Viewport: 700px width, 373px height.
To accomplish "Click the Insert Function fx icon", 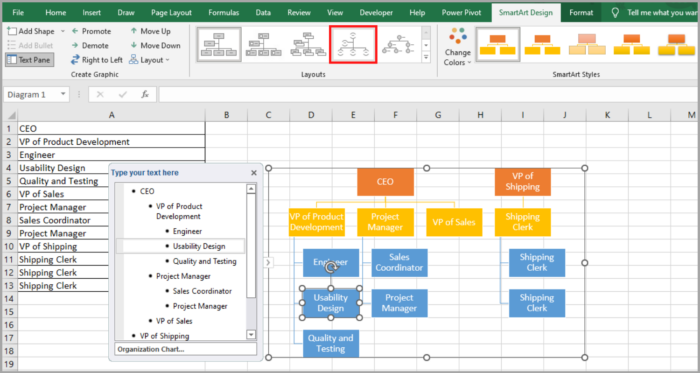I will click(x=145, y=94).
